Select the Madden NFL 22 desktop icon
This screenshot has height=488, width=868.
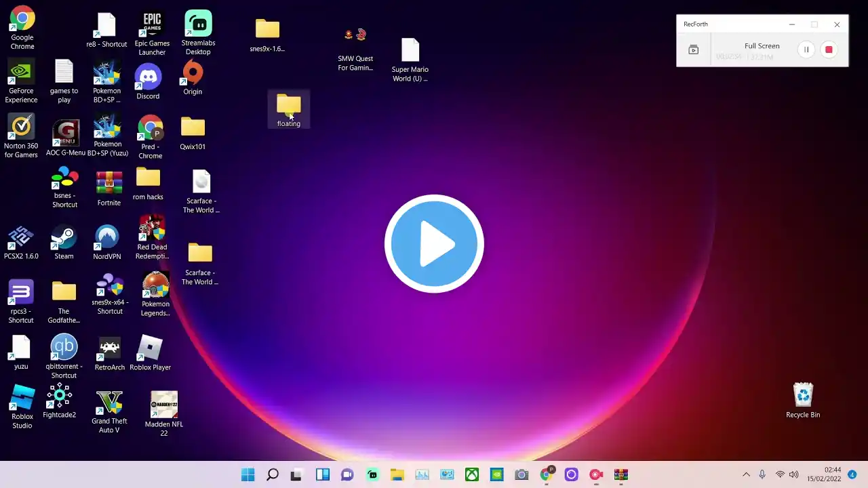[164, 414]
